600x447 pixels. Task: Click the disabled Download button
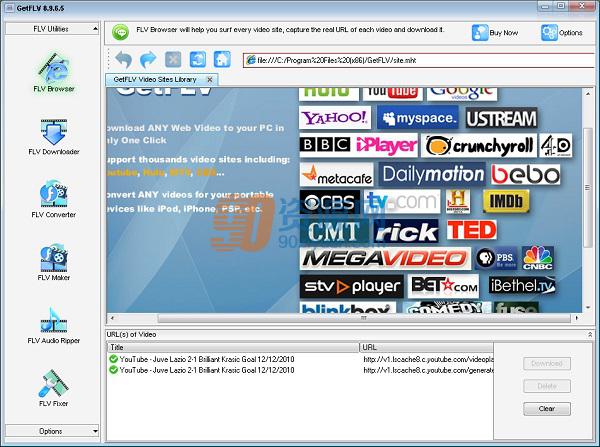(x=547, y=363)
